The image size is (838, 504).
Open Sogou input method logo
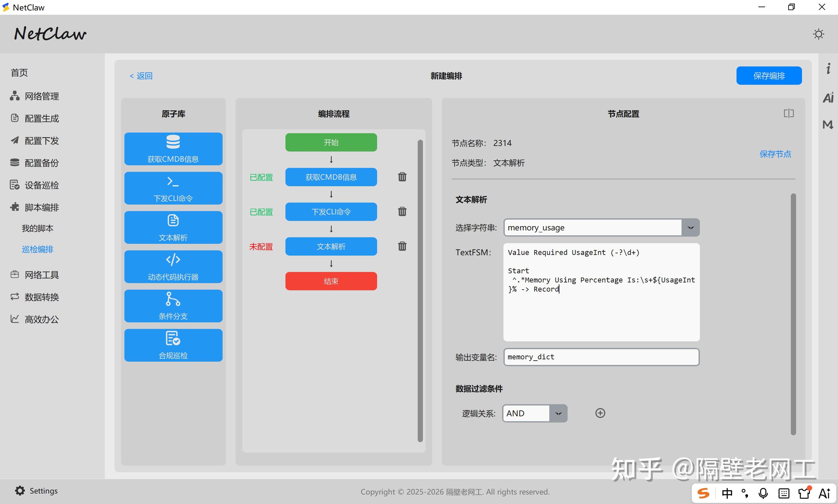tap(703, 493)
